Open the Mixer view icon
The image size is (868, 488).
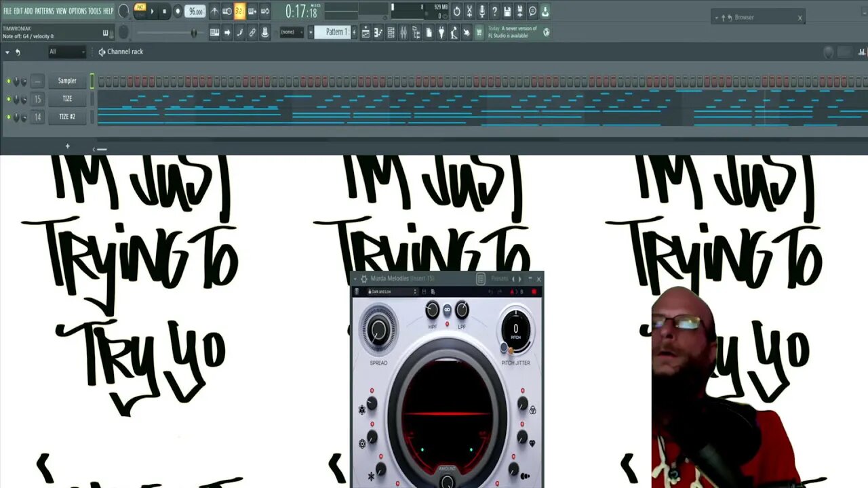pos(403,33)
